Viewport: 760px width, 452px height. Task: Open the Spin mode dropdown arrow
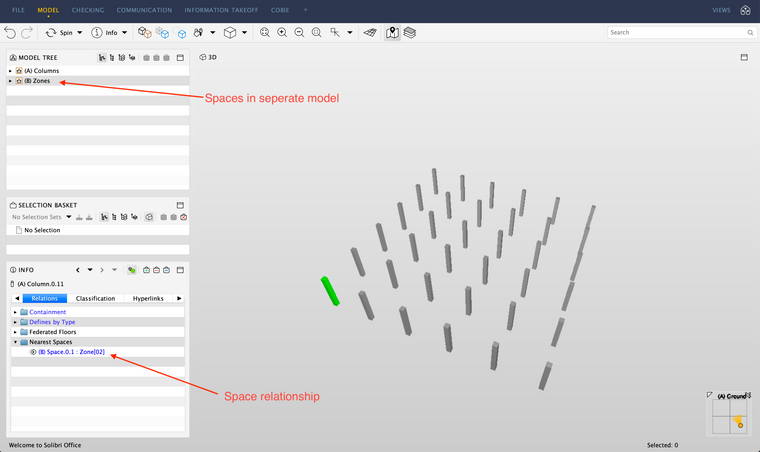click(x=80, y=32)
